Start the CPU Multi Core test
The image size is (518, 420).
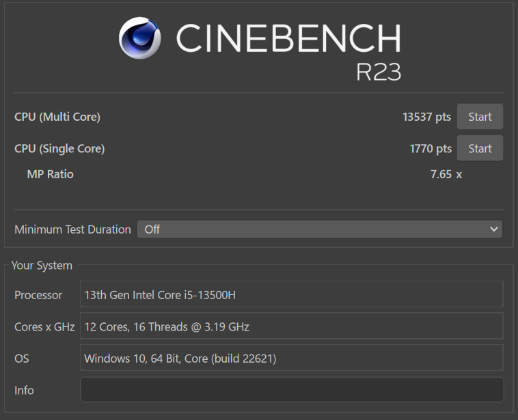480,117
